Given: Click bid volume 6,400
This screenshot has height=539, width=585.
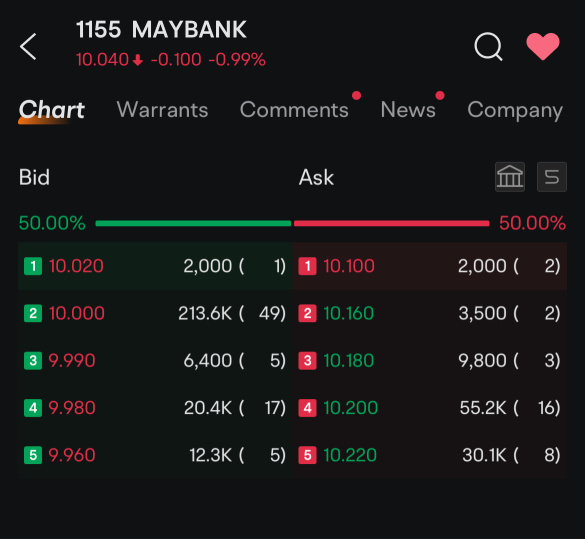Looking at the screenshot, I should [208, 361].
